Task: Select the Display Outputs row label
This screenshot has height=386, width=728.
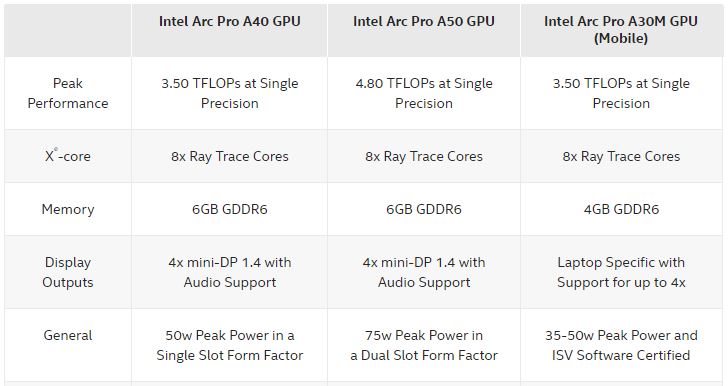Action: 68,272
